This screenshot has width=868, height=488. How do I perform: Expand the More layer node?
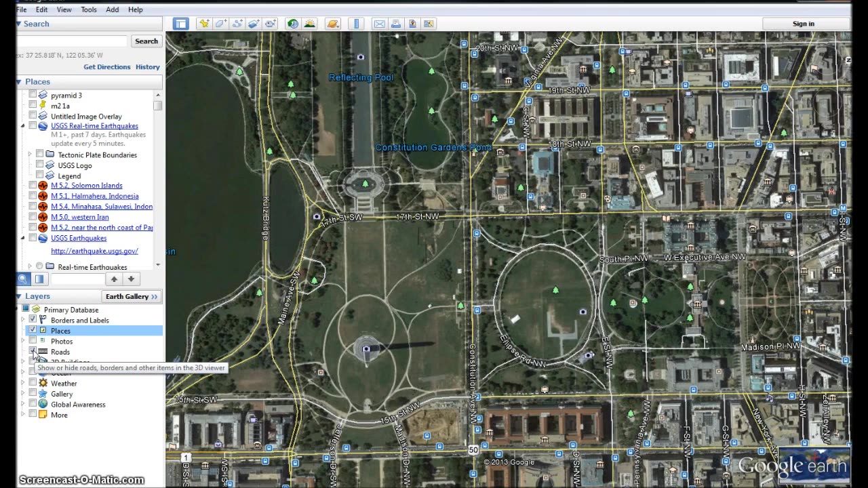click(x=23, y=414)
